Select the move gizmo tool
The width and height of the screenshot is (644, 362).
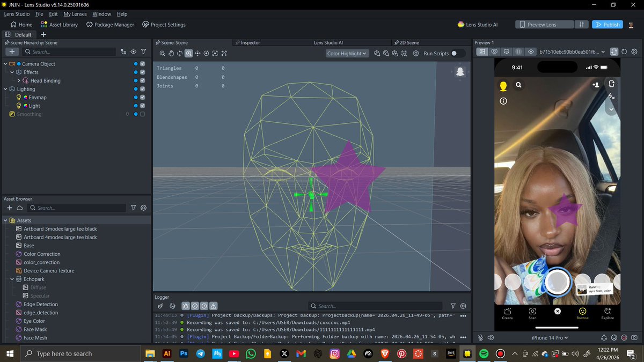[x=197, y=53]
